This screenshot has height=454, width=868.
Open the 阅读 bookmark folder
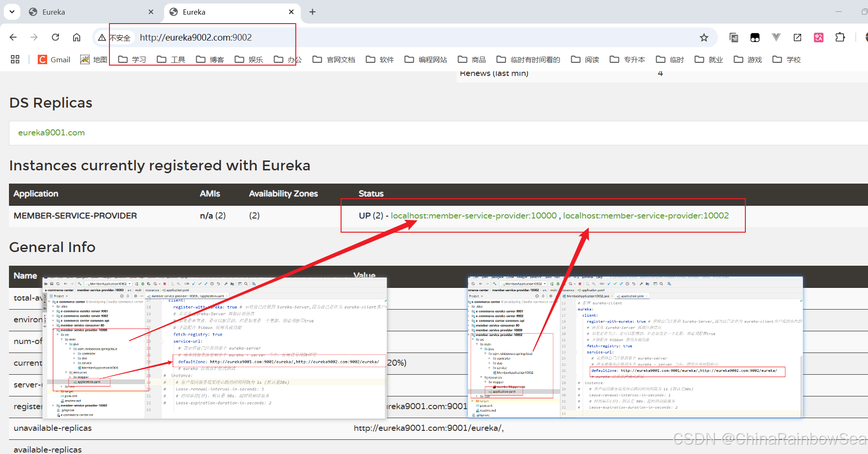tap(585, 59)
